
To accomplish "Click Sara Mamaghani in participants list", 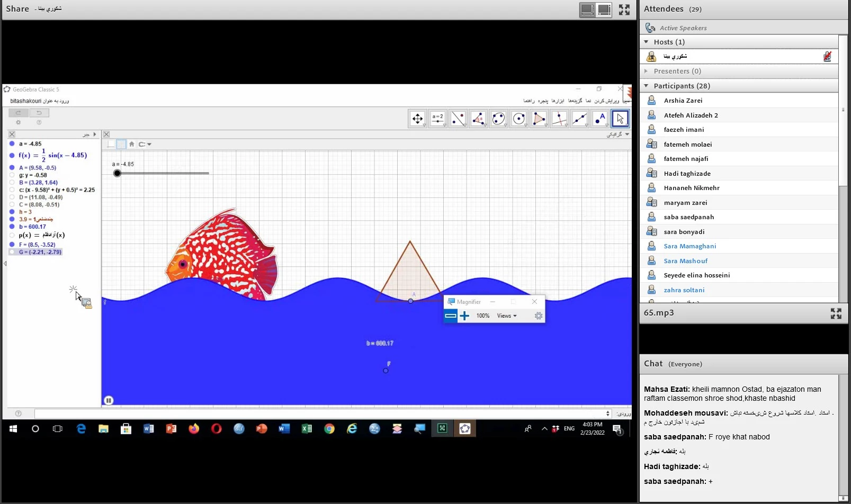I will tap(689, 246).
